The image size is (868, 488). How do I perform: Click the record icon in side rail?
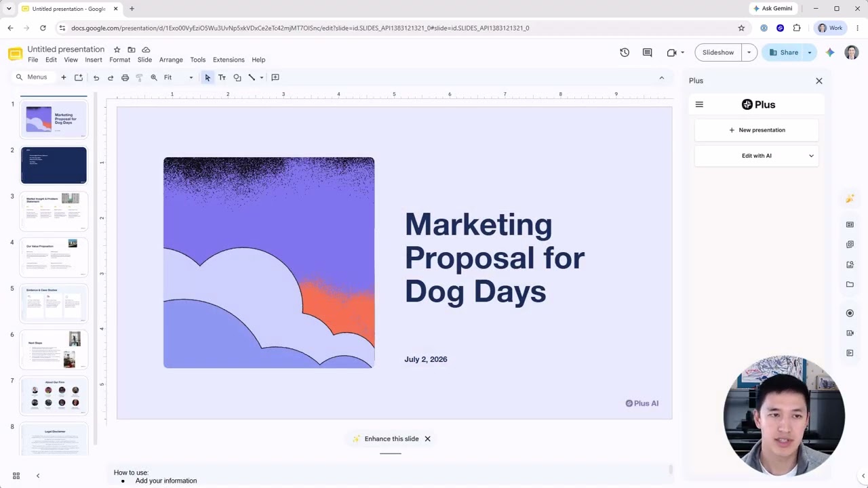850,313
